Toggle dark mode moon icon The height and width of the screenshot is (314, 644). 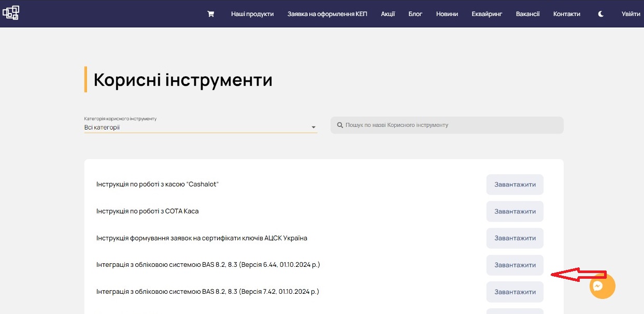[x=601, y=14]
